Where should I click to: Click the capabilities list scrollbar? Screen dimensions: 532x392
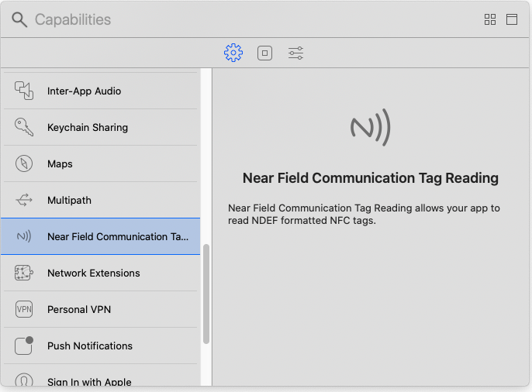pos(206,294)
